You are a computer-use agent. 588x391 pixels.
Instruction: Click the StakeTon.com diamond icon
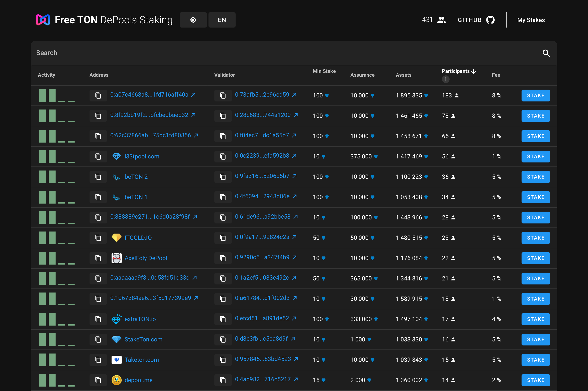116,339
